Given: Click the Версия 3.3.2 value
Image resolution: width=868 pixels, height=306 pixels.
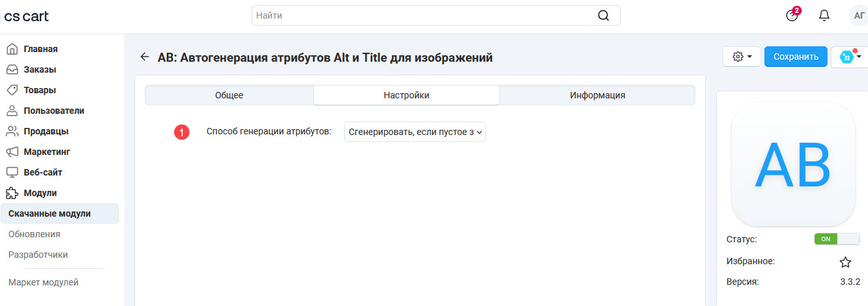Looking at the screenshot, I should (850, 282).
